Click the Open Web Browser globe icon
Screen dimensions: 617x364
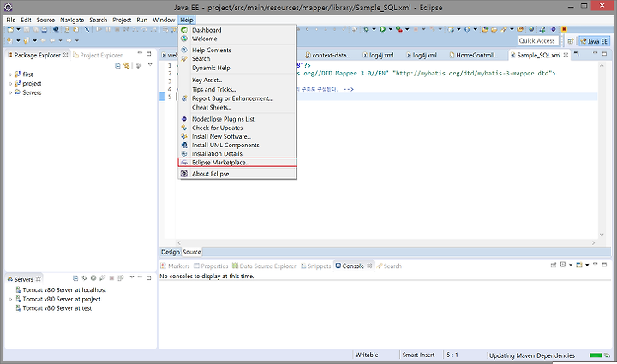[531, 29]
